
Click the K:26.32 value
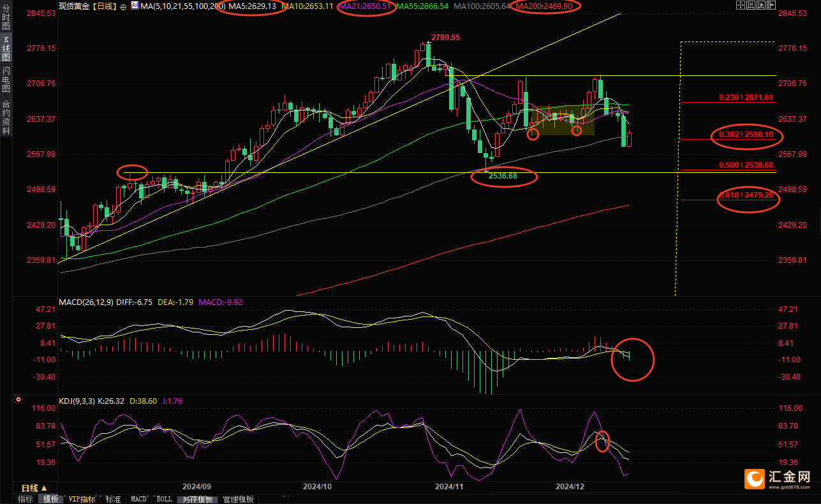pos(112,401)
